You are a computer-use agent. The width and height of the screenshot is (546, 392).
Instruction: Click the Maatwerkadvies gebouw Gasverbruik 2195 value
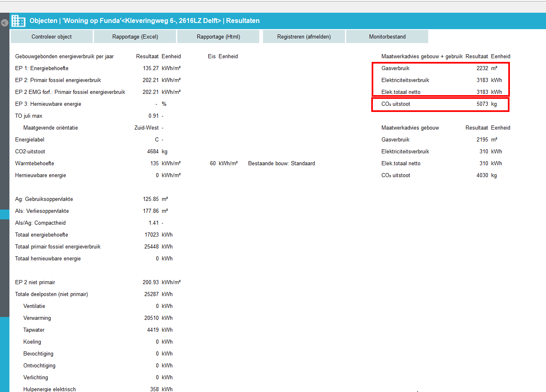click(x=482, y=140)
